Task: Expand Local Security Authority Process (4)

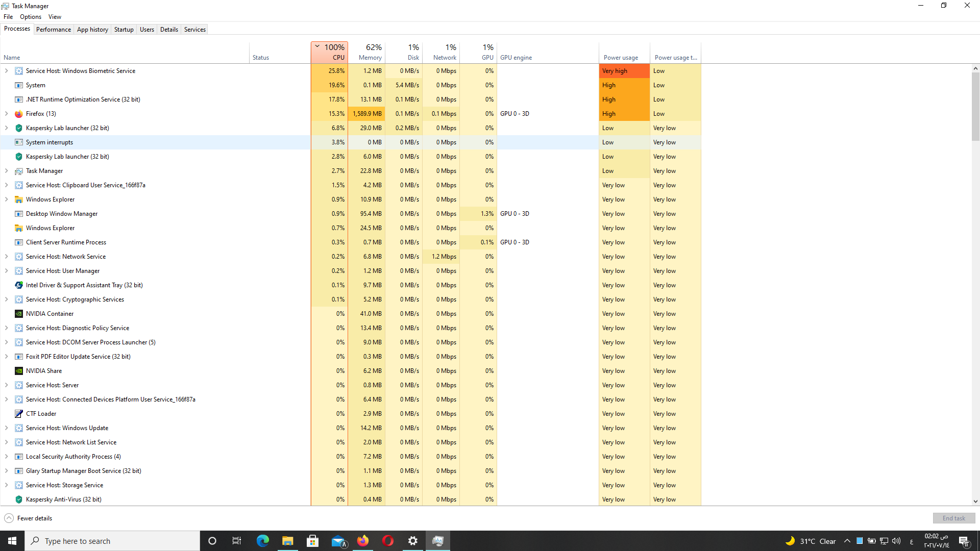Action: [x=7, y=457]
